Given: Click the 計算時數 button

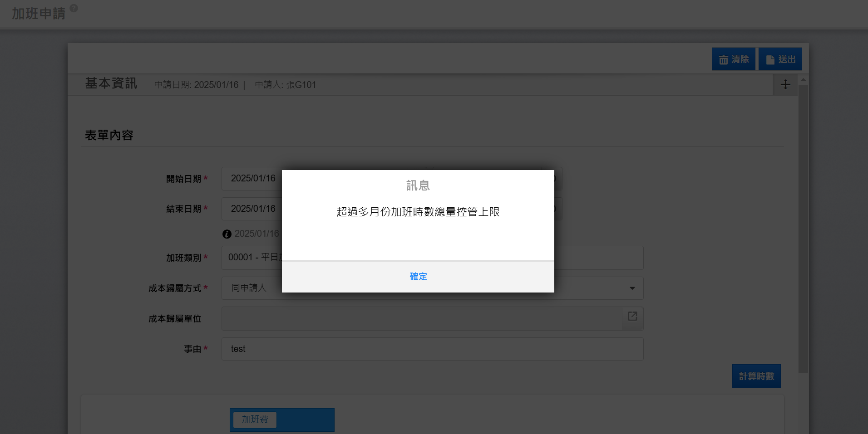Looking at the screenshot, I should pyautogui.click(x=756, y=376).
